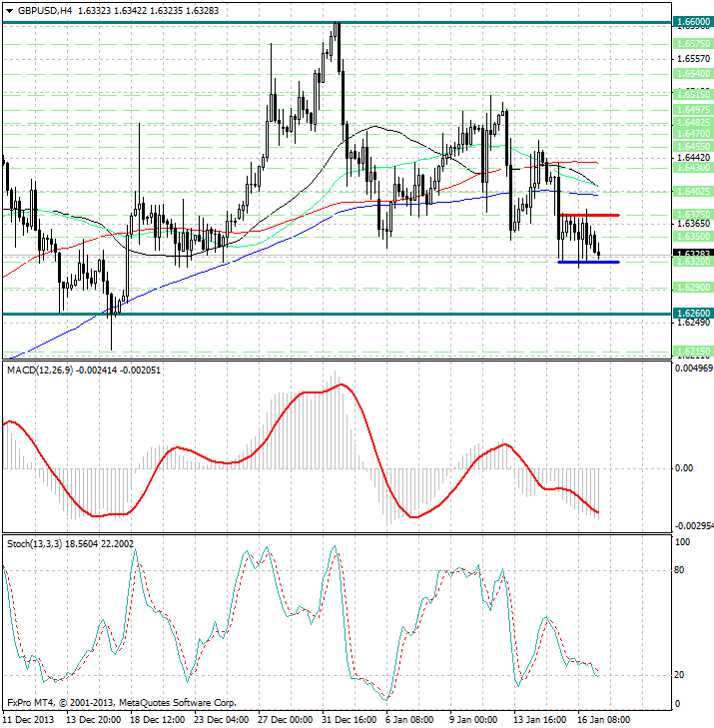Select the short blue support line at 1.63200
This screenshot has height=728, width=714.
point(588,263)
